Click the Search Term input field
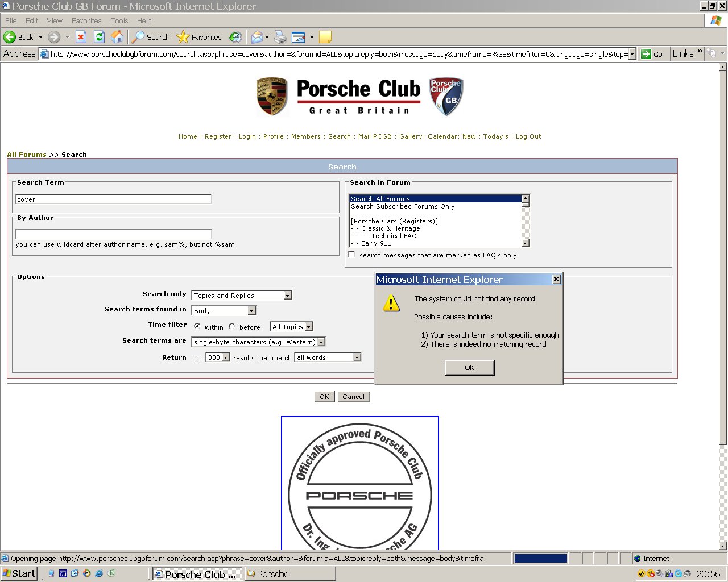Screen dimensions: 728x582 [x=114, y=199]
